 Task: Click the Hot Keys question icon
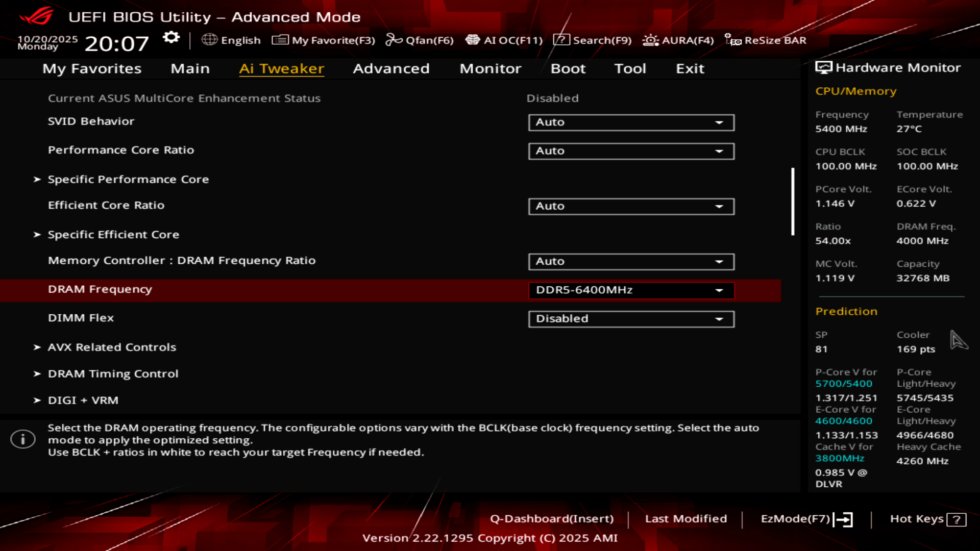coord(956,519)
